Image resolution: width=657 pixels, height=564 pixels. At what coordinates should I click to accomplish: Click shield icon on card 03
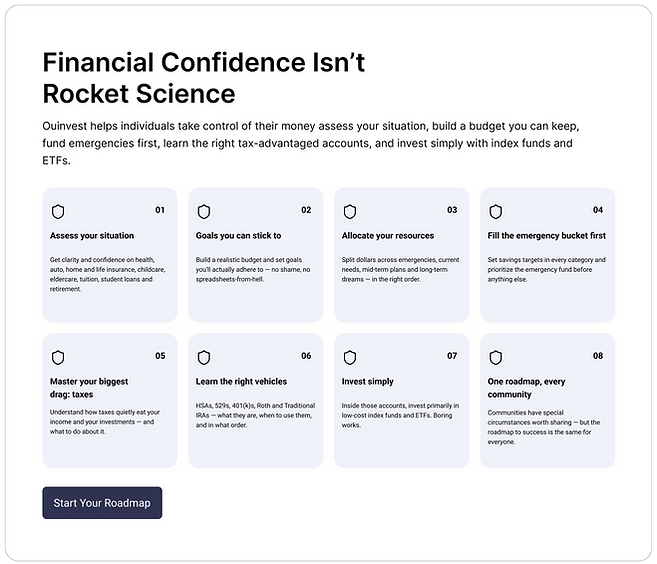(x=350, y=212)
